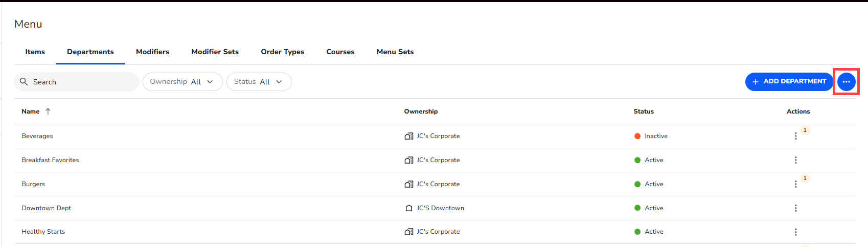Open actions menu for Healthy Starts row
This screenshot has height=247, width=868.
(x=795, y=232)
